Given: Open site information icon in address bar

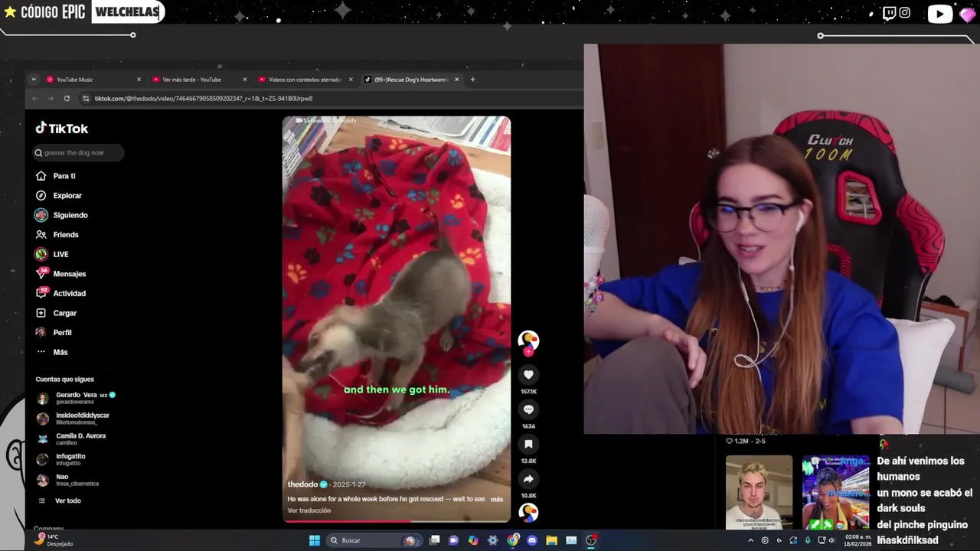Looking at the screenshot, I should pos(86,99).
